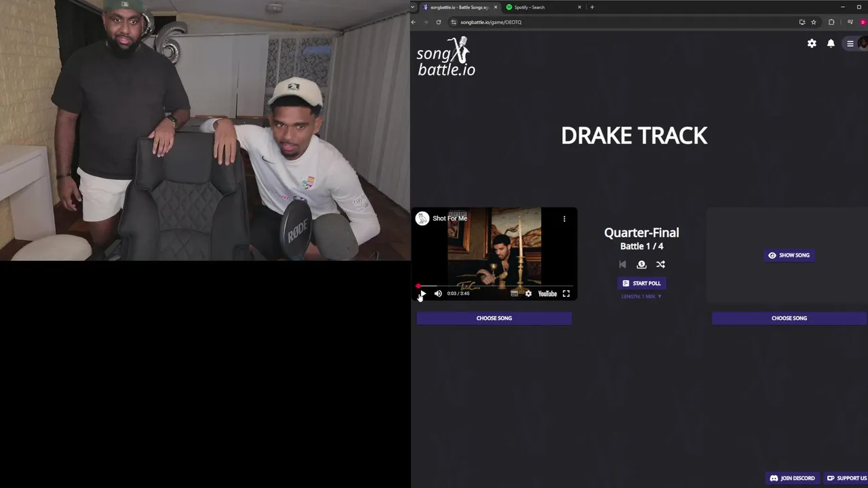Reload the songbattle page

pyautogui.click(x=438, y=22)
